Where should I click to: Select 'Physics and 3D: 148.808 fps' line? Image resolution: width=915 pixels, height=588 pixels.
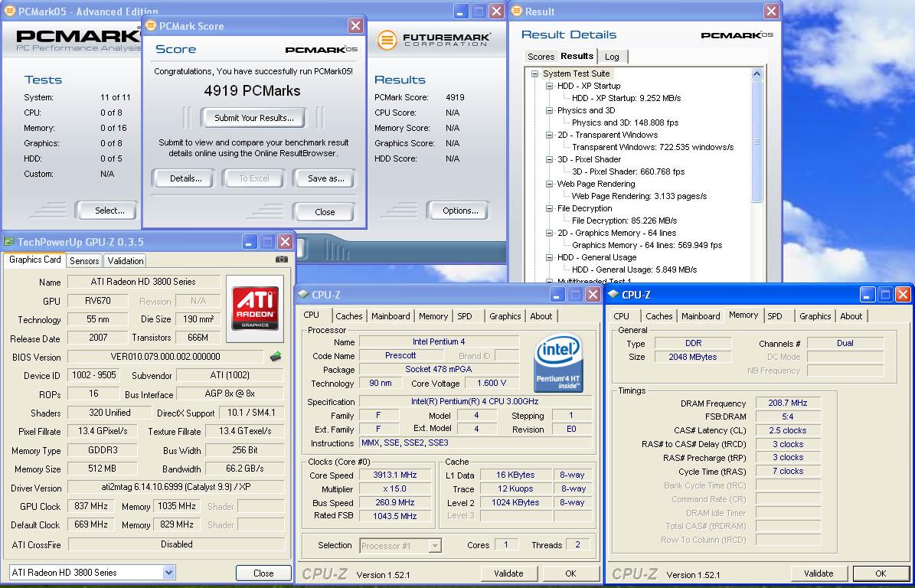click(x=625, y=122)
